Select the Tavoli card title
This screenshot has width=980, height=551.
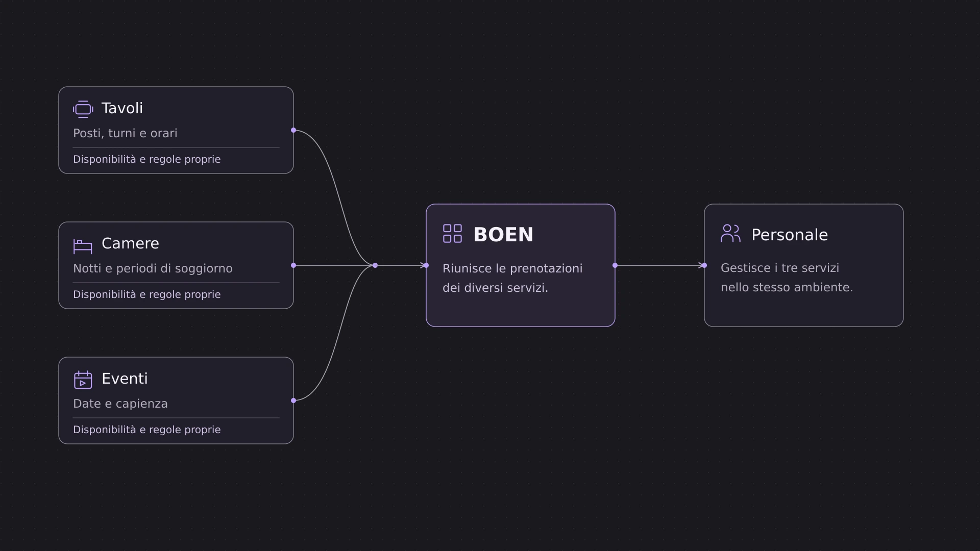(122, 108)
